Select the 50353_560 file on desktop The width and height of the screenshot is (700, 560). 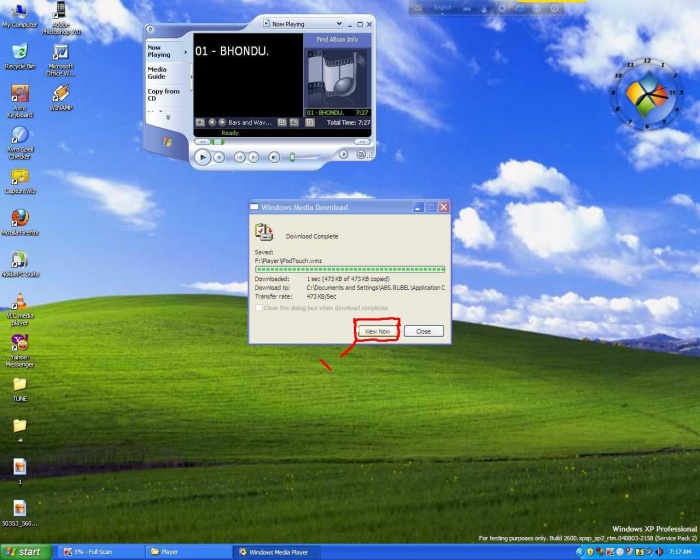click(20, 513)
